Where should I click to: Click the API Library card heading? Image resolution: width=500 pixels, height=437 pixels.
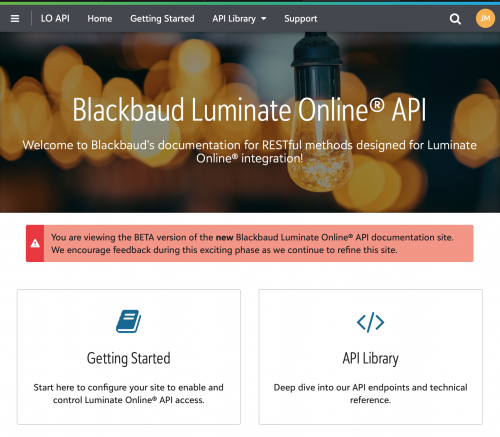click(x=371, y=359)
